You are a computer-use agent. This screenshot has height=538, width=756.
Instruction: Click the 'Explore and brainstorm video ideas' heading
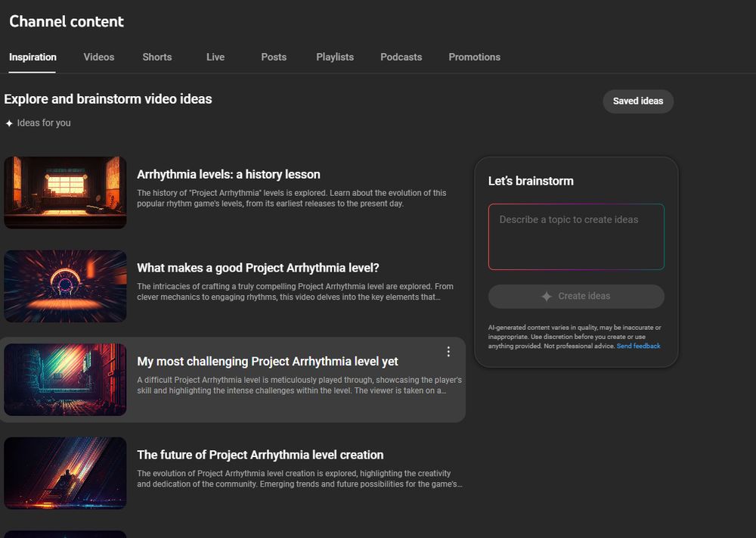point(108,99)
